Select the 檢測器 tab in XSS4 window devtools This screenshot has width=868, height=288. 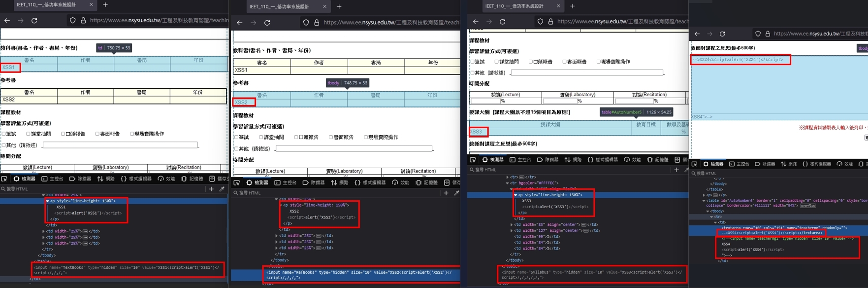coord(713,164)
